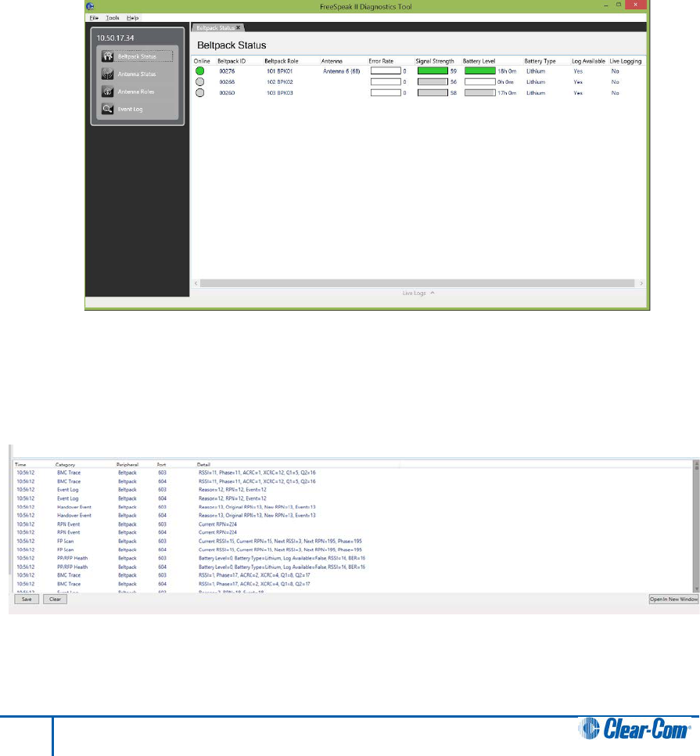700x756 pixels.
Task: Click grey offline indicator for beltpack 00268
Action: 200,82
